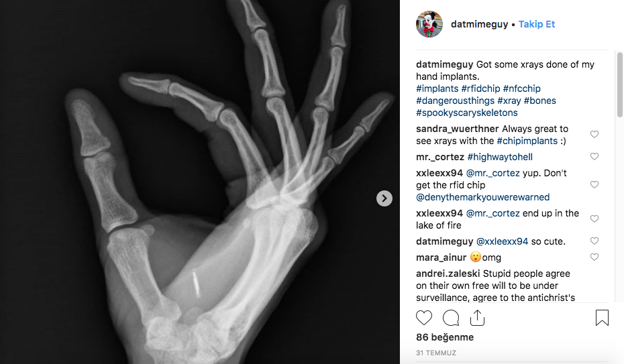Like sandra_wuerthner's comment
Viewport: 624px width, 364px height.
pyautogui.click(x=594, y=134)
